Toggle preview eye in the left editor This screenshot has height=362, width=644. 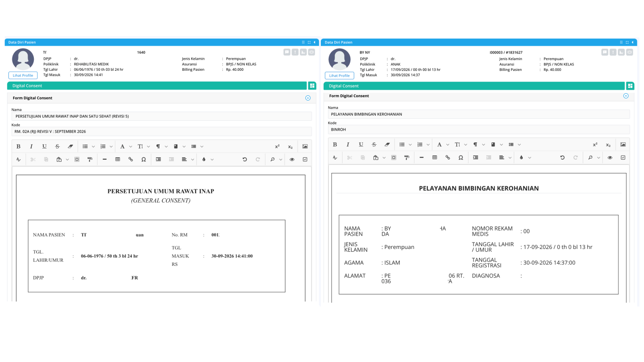[292, 159]
